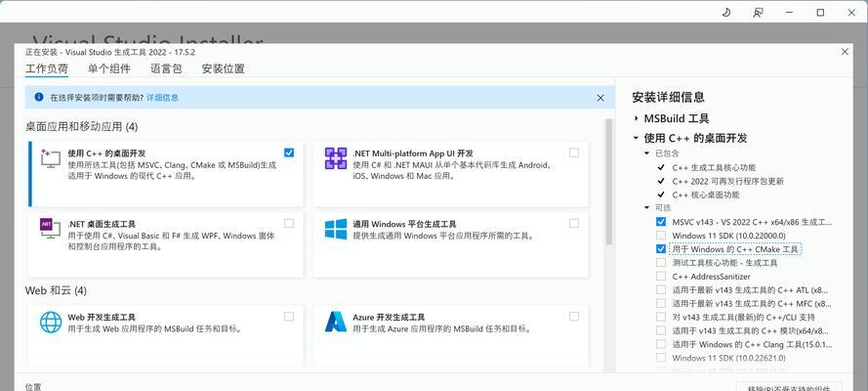868x391 pixels.
Task: Click the .NET Multi-platform App UI icon
Action: (x=336, y=158)
